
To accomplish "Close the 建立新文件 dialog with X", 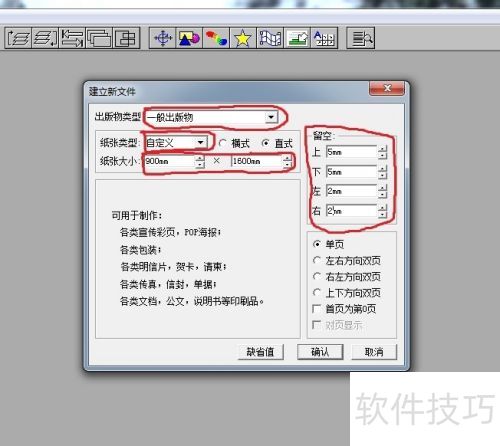I will click(x=387, y=88).
